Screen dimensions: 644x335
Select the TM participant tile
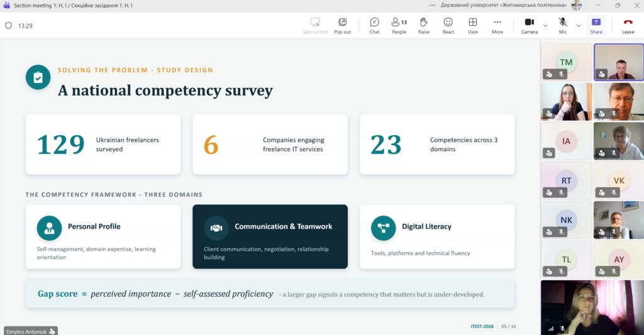566,62
